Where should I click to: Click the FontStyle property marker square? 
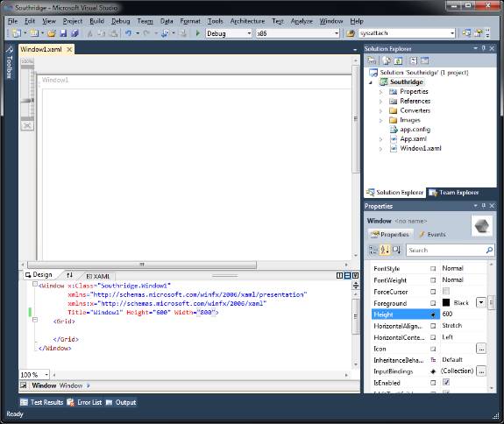point(433,269)
